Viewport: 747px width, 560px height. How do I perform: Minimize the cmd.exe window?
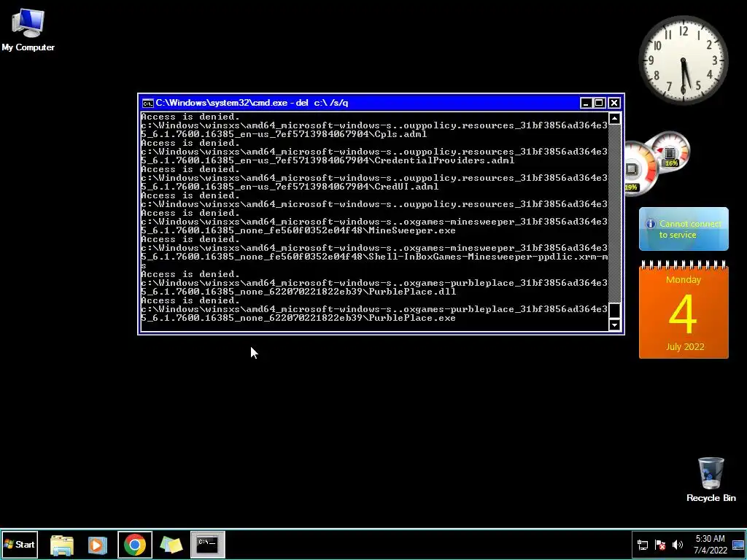click(586, 103)
